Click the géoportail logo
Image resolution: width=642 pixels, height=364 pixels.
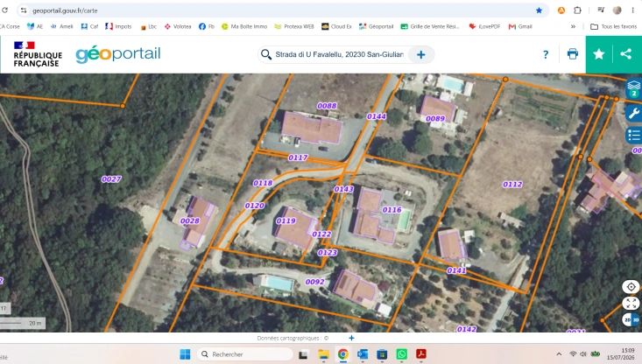pos(118,54)
